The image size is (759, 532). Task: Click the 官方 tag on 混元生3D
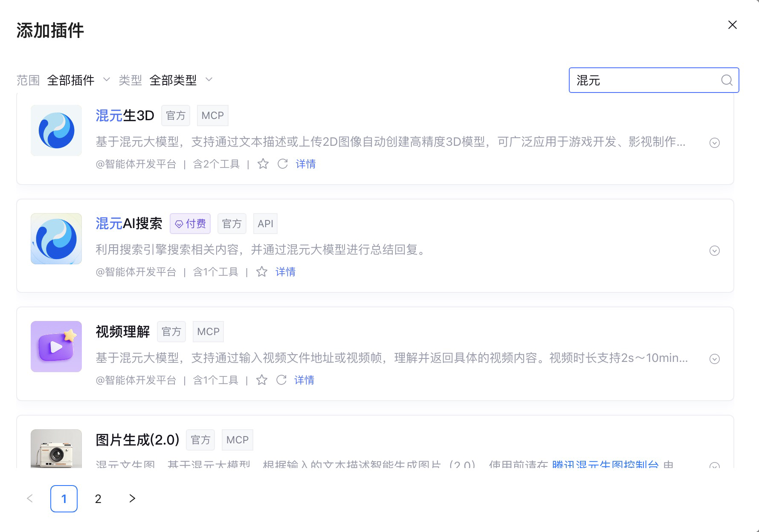(x=176, y=116)
